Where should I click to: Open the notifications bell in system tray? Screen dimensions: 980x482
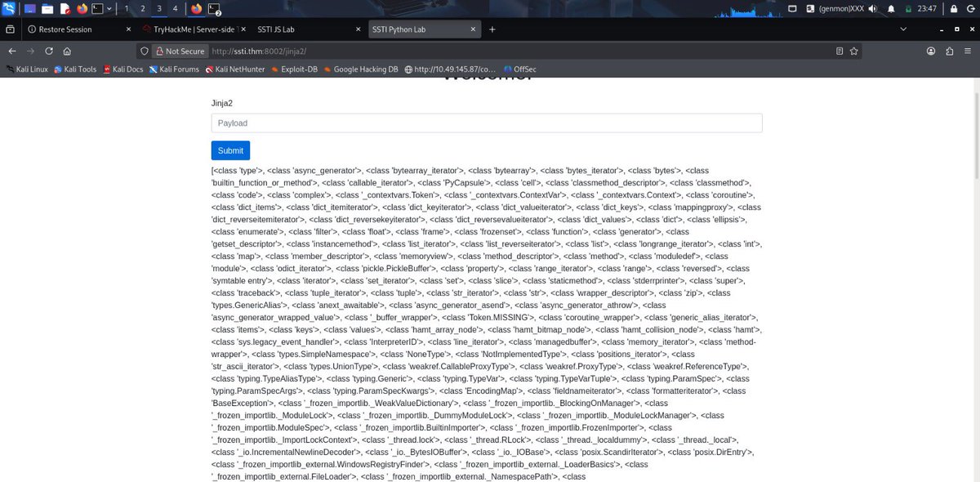click(891, 9)
